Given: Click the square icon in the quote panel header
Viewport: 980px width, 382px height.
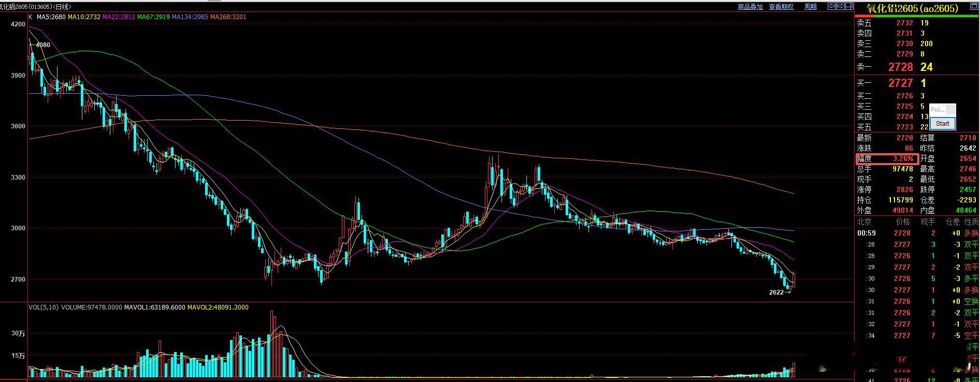Looking at the screenshot, I should coord(974,6).
